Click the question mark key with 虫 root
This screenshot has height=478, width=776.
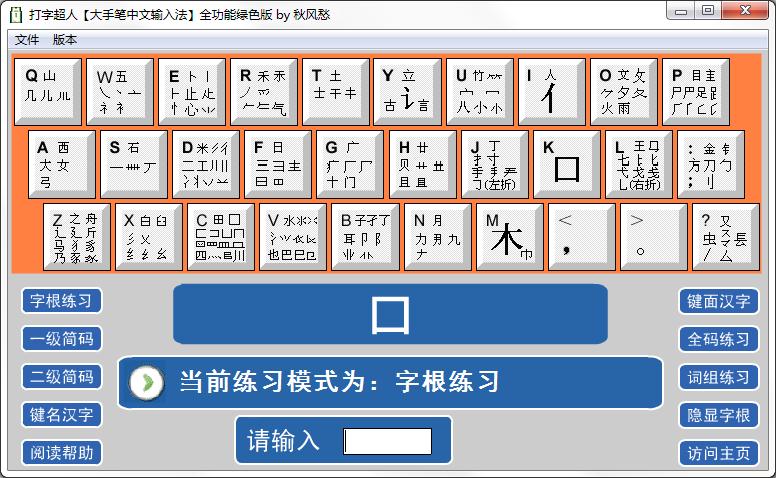point(726,237)
